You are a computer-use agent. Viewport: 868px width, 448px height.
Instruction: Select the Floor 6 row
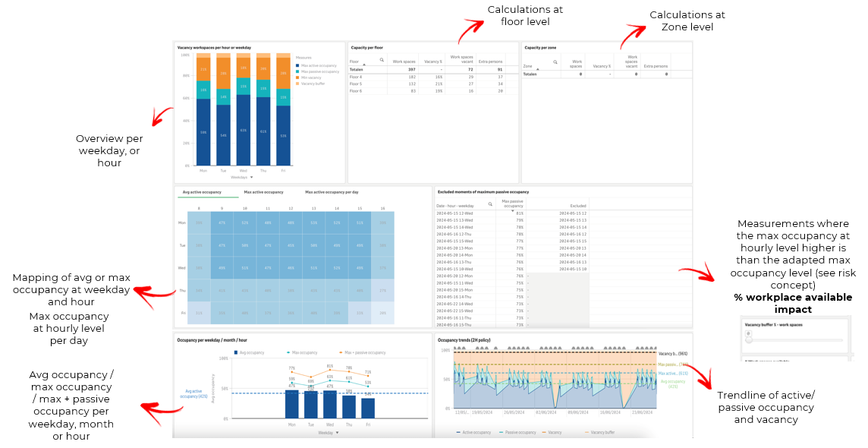tap(433, 91)
